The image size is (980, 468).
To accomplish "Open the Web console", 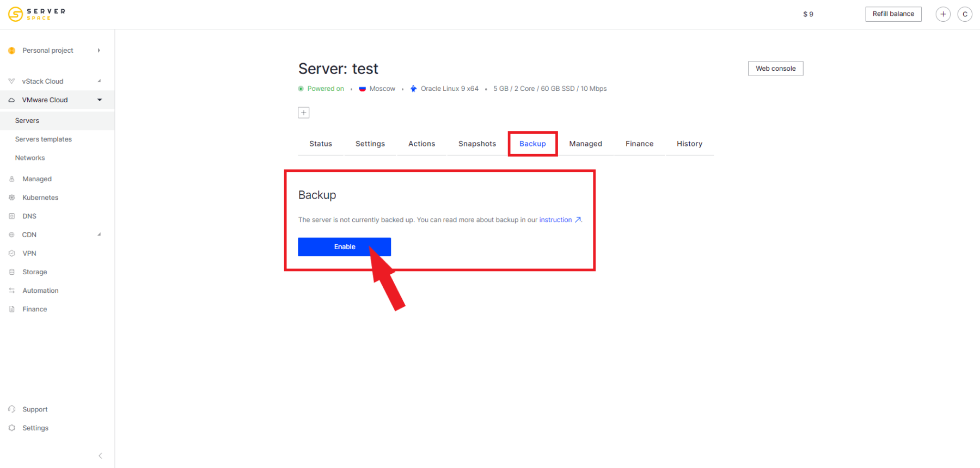I will pyautogui.click(x=775, y=69).
